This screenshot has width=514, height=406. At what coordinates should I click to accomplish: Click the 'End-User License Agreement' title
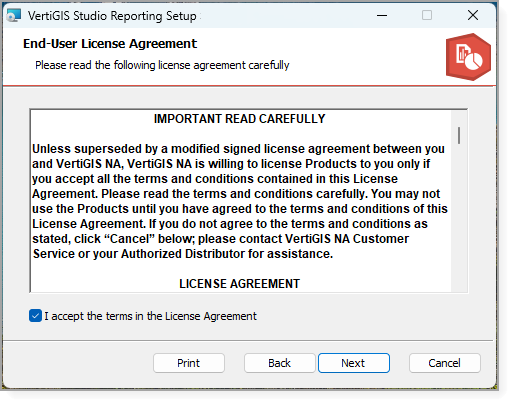[110, 44]
